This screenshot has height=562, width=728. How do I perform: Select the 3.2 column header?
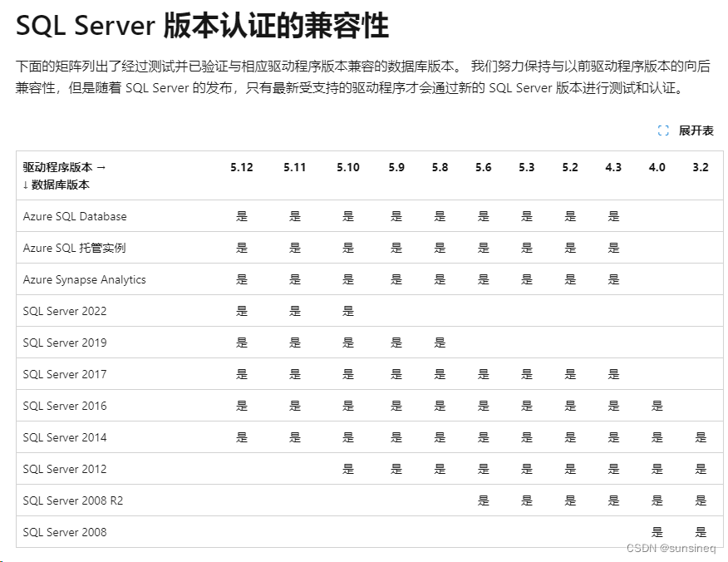tap(700, 167)
